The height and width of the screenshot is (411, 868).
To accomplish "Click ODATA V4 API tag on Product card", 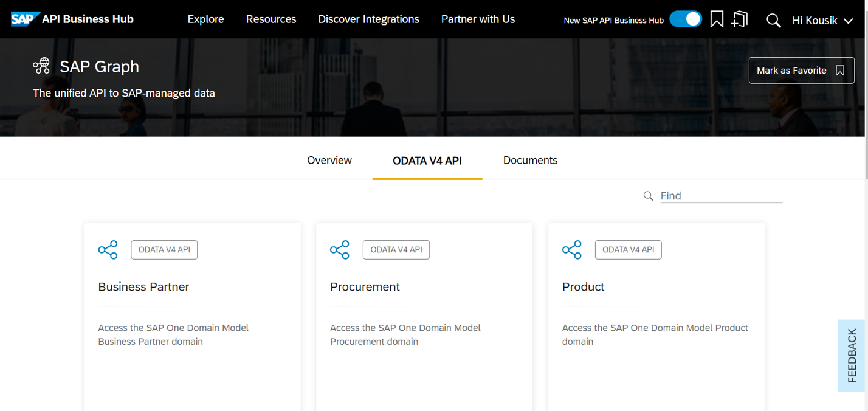I will pos(628,250).
